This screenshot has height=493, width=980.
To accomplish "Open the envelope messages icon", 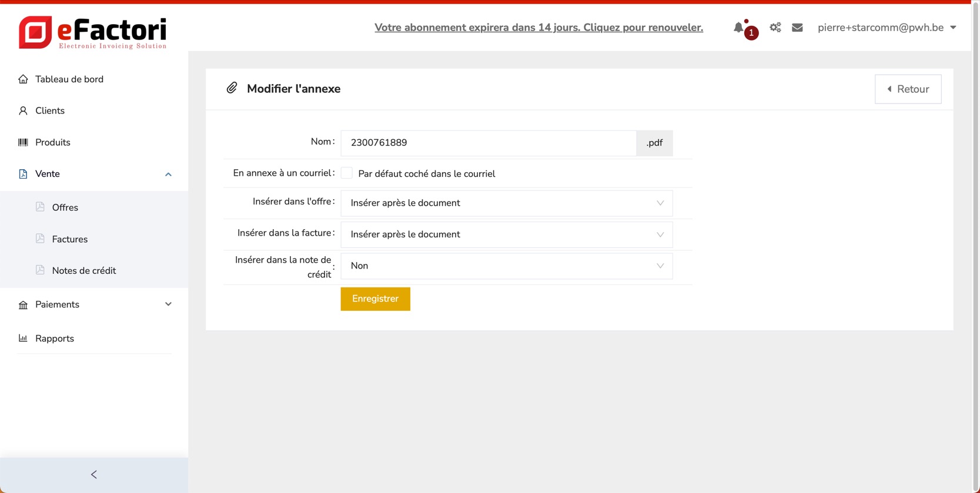I will click(797, 28).
